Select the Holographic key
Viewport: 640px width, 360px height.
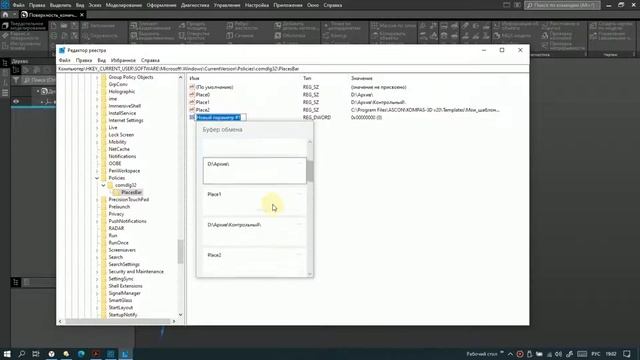122,91
